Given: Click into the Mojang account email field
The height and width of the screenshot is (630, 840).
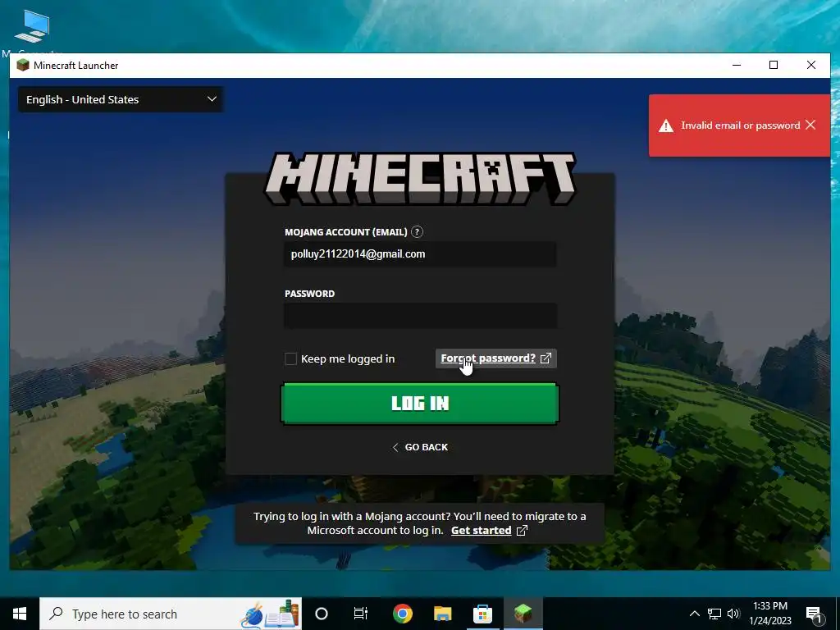Looking at the screenshot, I should [x=420, y=254].
